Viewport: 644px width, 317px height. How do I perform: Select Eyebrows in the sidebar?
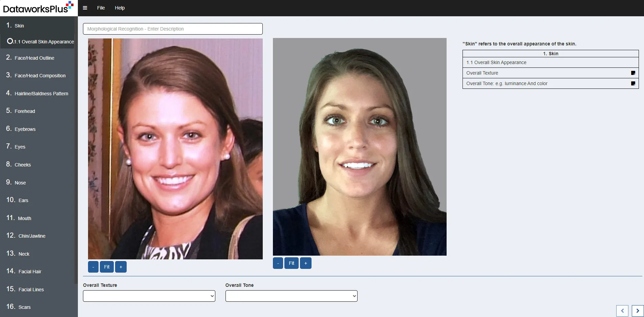coord(25,129)
